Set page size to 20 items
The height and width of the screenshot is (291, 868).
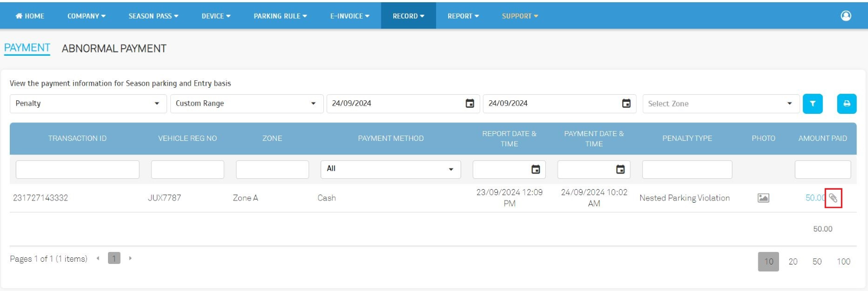tap(793, 262)
